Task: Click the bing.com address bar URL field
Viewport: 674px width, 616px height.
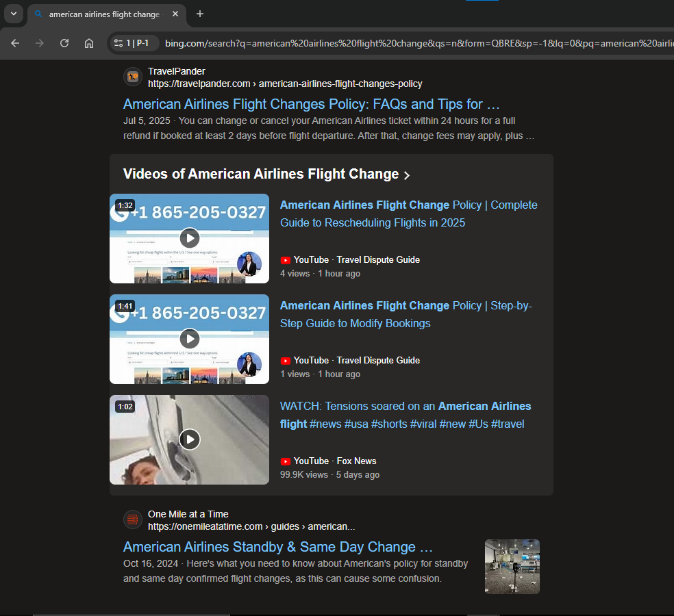Action: (x=411, y=43)
